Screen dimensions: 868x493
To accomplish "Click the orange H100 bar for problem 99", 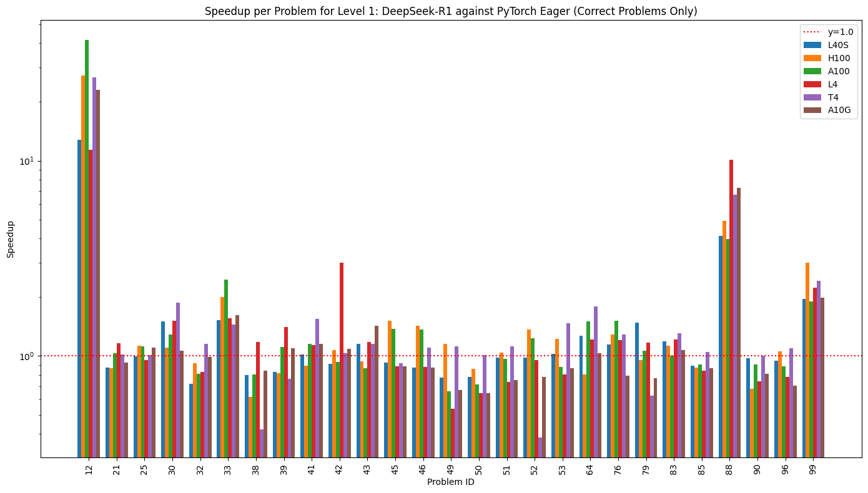I will coord(807,360).
